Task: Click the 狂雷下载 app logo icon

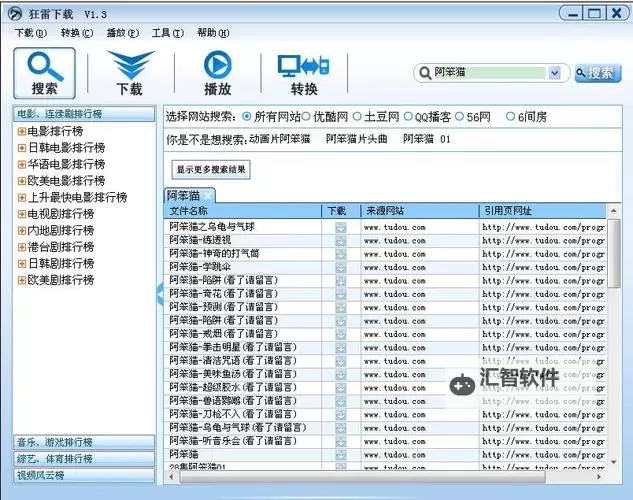Action: 15,14
